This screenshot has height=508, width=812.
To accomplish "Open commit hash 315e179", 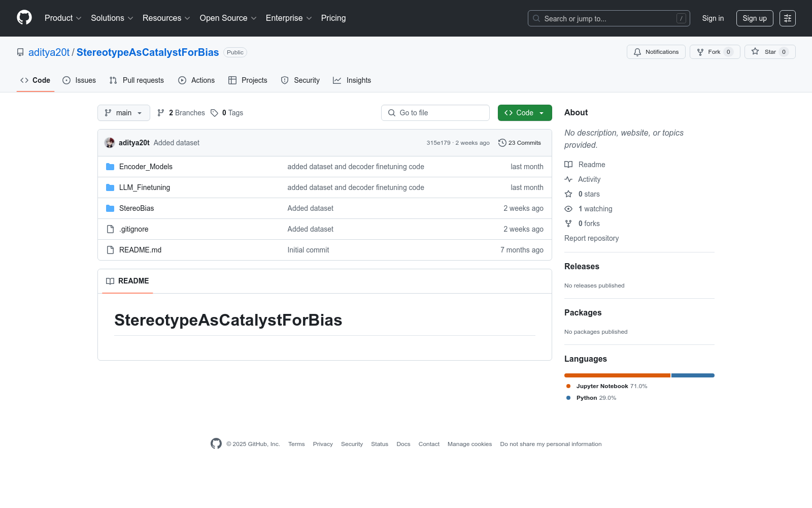I will click(x=438, y=143).
